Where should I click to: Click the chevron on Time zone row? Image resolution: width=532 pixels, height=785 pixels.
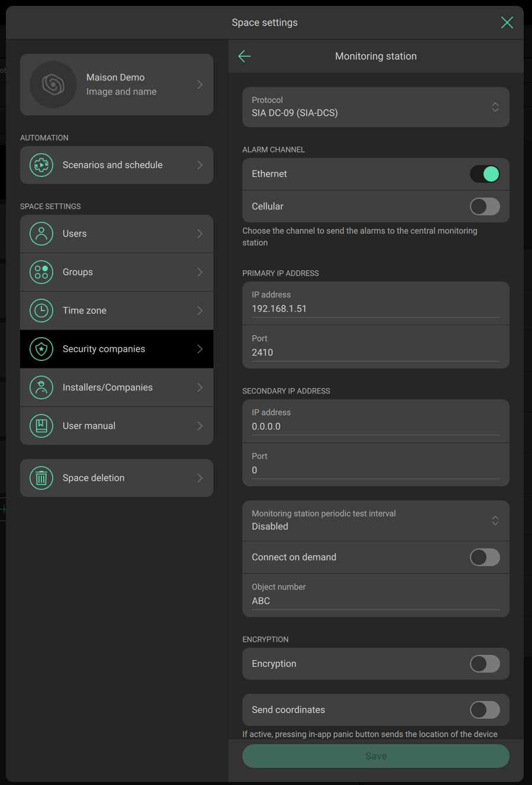(x=200, y=311)
